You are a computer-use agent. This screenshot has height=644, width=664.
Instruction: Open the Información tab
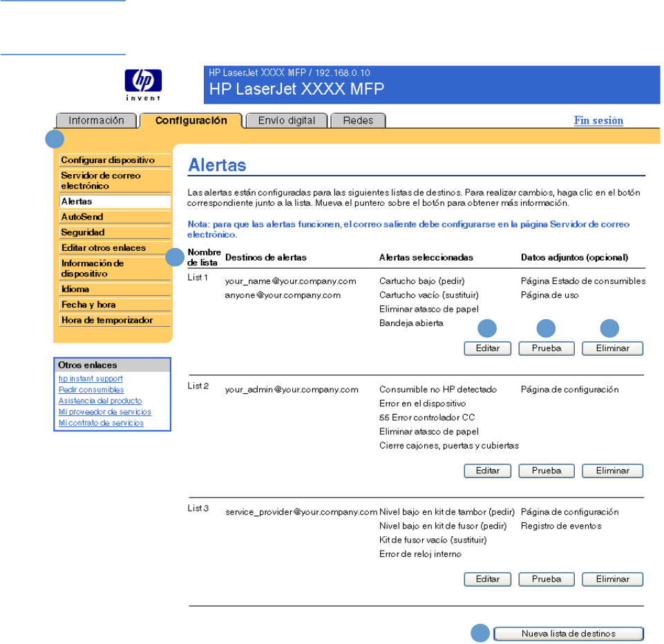coord(96,121)
